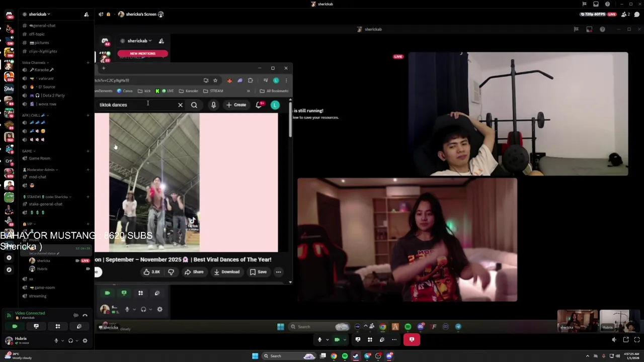Add channel to AFK | CHILL category
The width and height of the screenshot is (644, 362).
pos(88,115)
